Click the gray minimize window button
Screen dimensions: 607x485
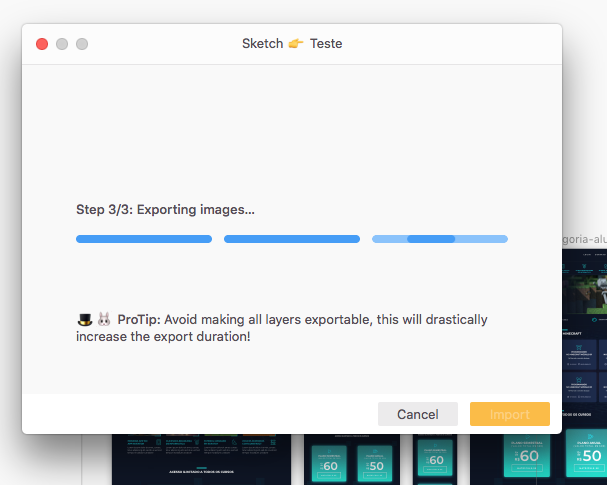pyautogui.click(x=62, y=44)
